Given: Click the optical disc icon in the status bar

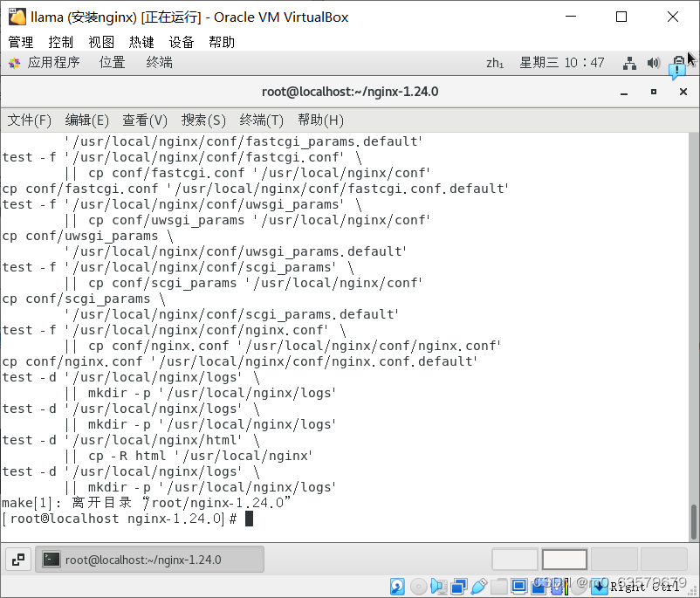Looking at the screenshot, I should coord(419,586).
